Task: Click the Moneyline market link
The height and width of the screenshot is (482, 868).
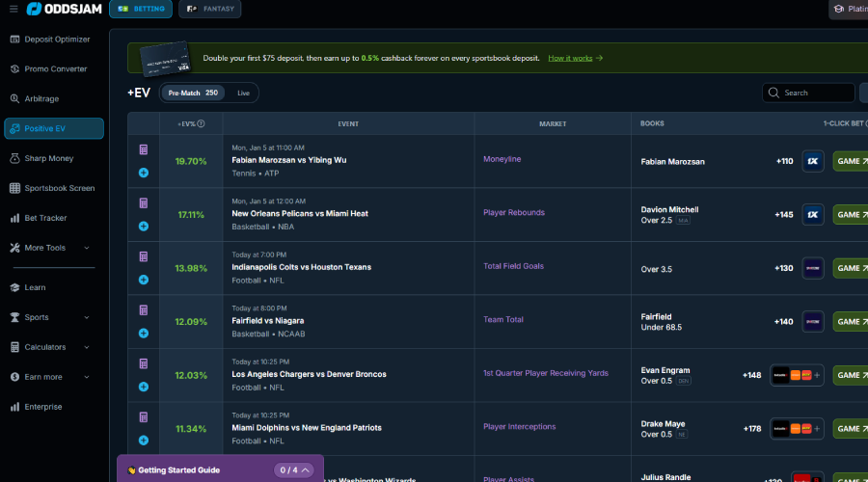Action: [x=502, y=159]
